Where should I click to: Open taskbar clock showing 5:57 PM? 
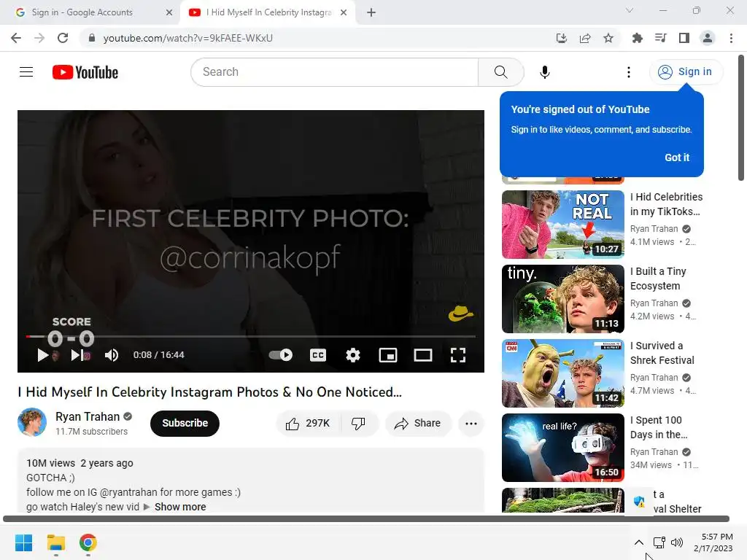713,542
